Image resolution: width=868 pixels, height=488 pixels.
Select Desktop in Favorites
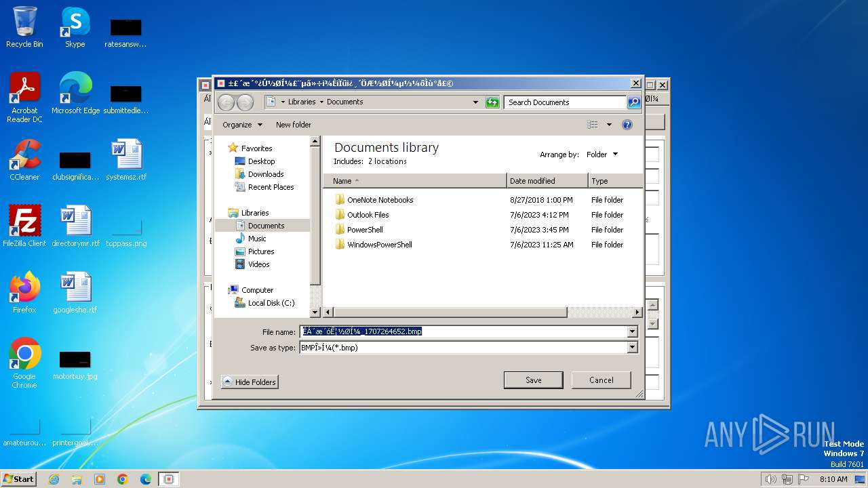click(261, 161)
